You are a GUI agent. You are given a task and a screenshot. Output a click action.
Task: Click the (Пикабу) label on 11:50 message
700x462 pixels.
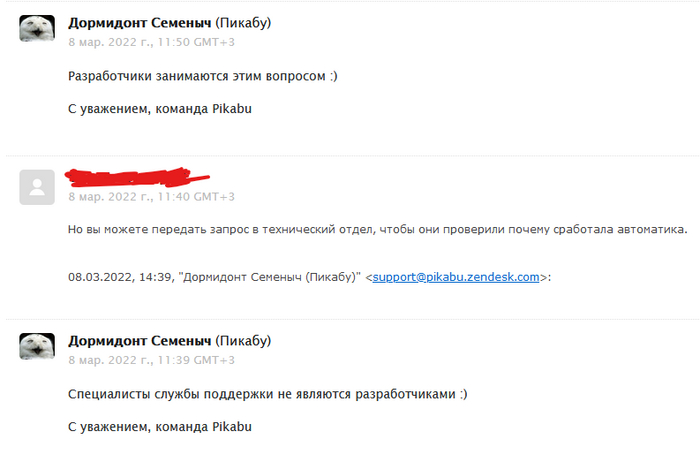(x=240, y=22)
